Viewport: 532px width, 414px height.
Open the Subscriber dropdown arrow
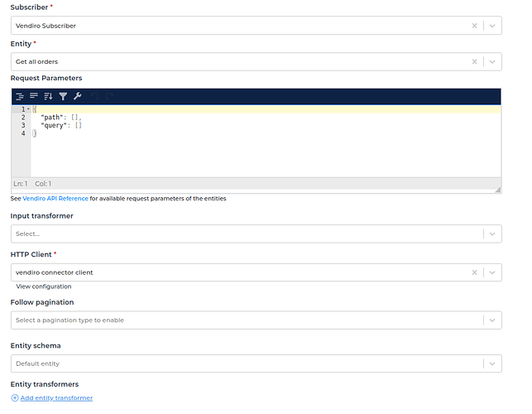[492, 26]
